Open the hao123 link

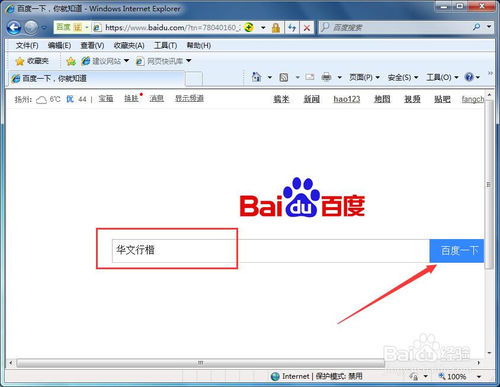pos(347,99)
